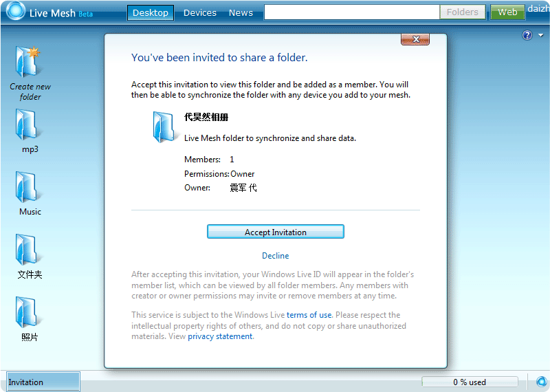Open the Music folder icon
Image resolution: width=550 pixels, height=392 pixels.
click(28, 186)
